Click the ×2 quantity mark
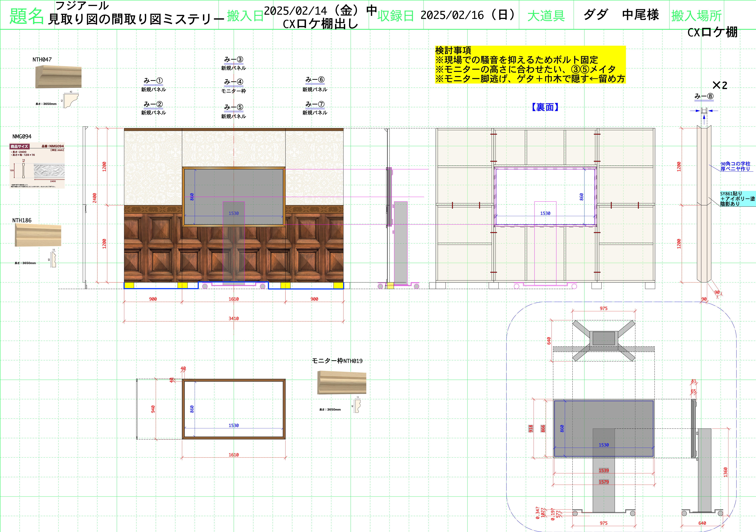 click(x=720, y=86)
